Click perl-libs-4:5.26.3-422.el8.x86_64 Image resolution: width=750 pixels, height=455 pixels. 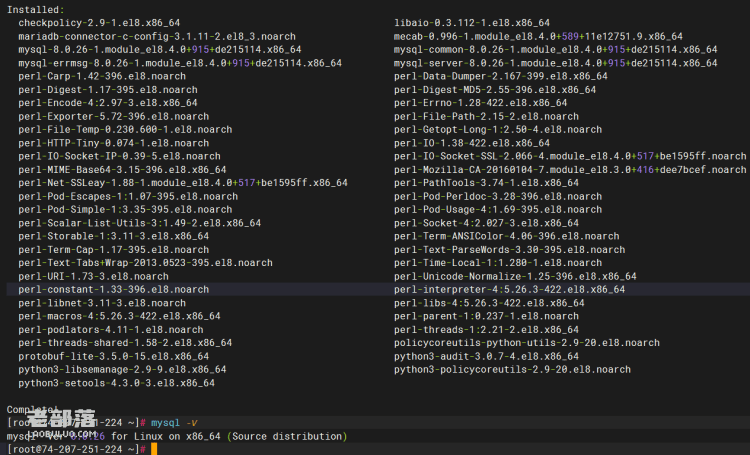(489, 303)
